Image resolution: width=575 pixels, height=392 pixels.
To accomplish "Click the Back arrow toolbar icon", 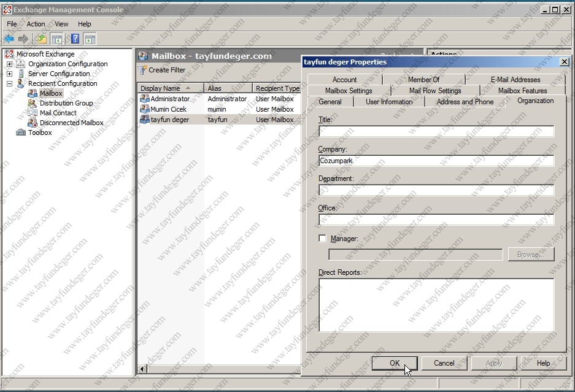I will 9,39.
